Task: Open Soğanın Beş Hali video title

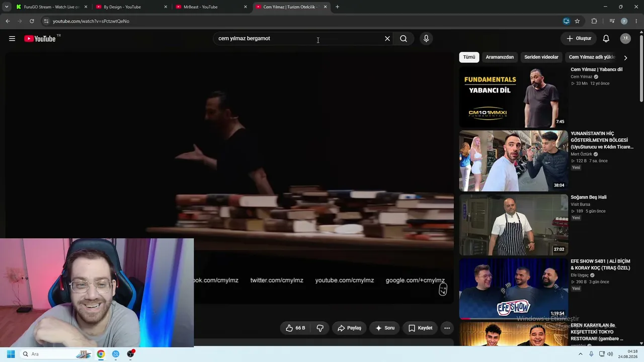Action: [x=588, y=197]
